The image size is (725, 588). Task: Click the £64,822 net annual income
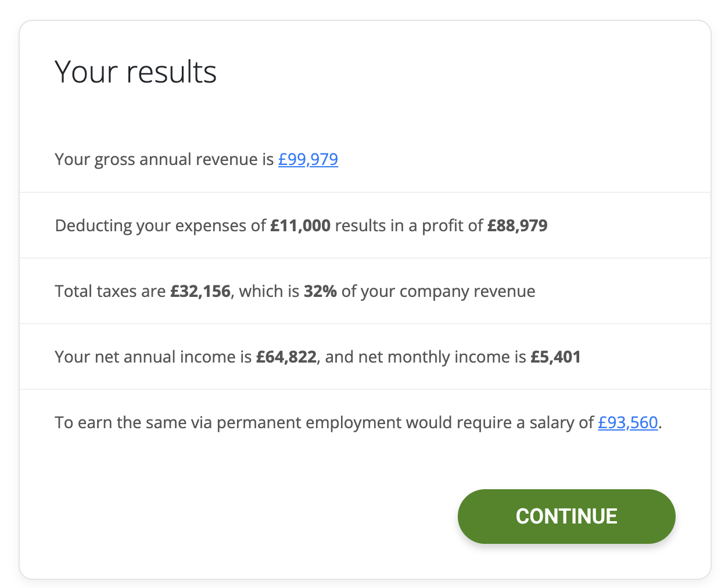pos(286,357)
